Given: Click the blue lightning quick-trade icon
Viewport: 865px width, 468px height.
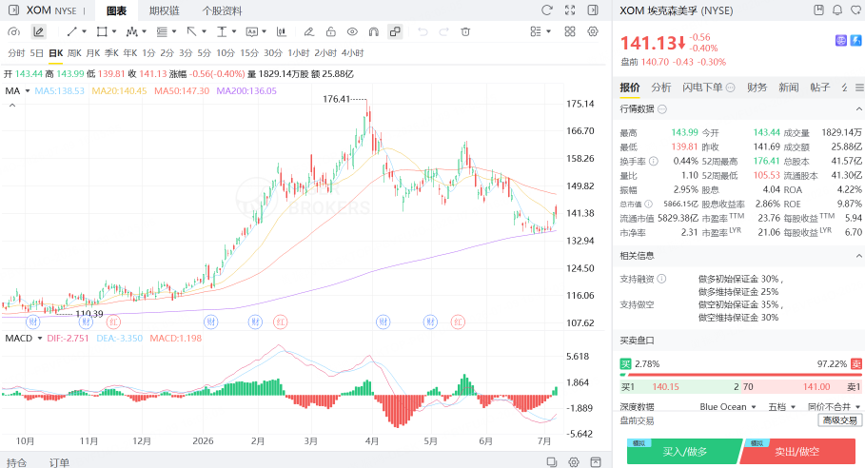Looking at the screenshot, I should tap(856, 40).
